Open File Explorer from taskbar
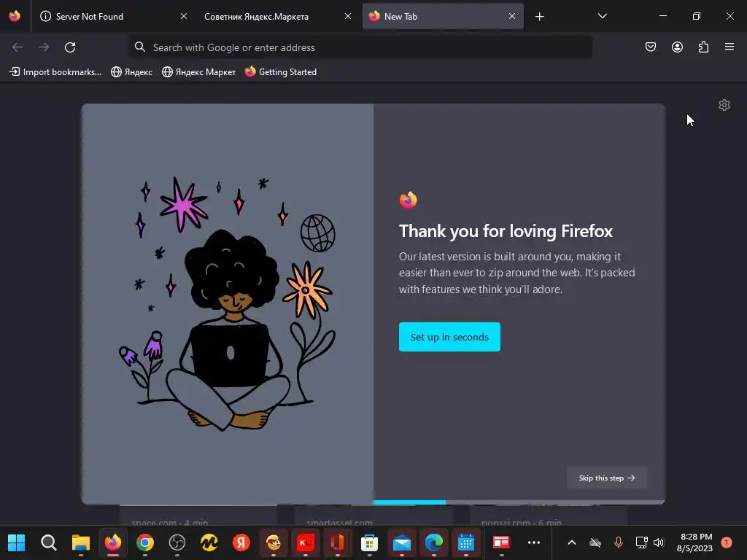This screenshot has width=747, height=560. pos(80,542)
